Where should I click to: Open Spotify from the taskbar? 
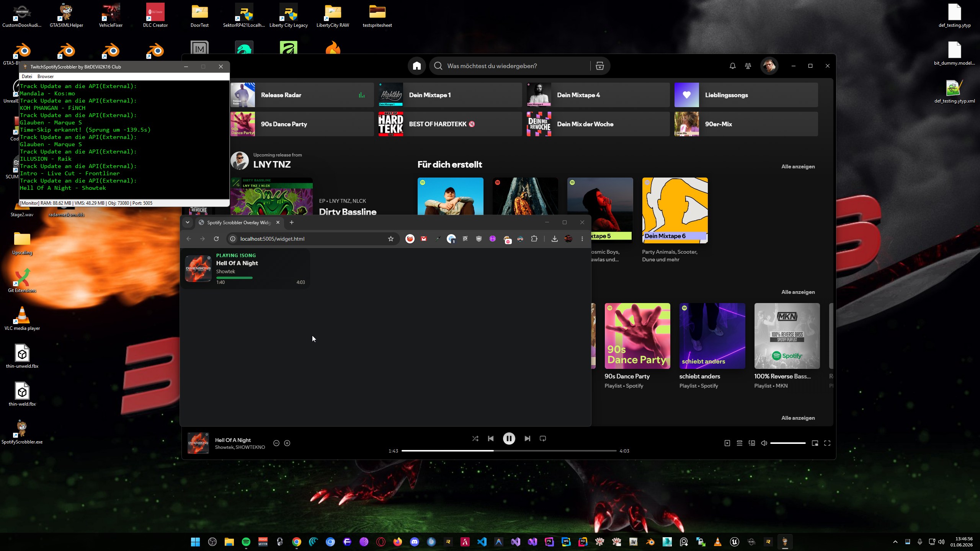(246, 542)
